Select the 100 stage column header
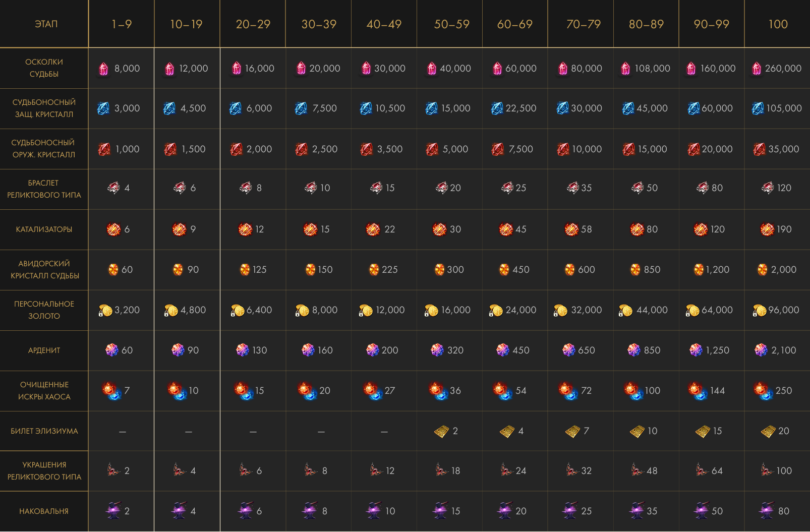 [x=778, y=24]
